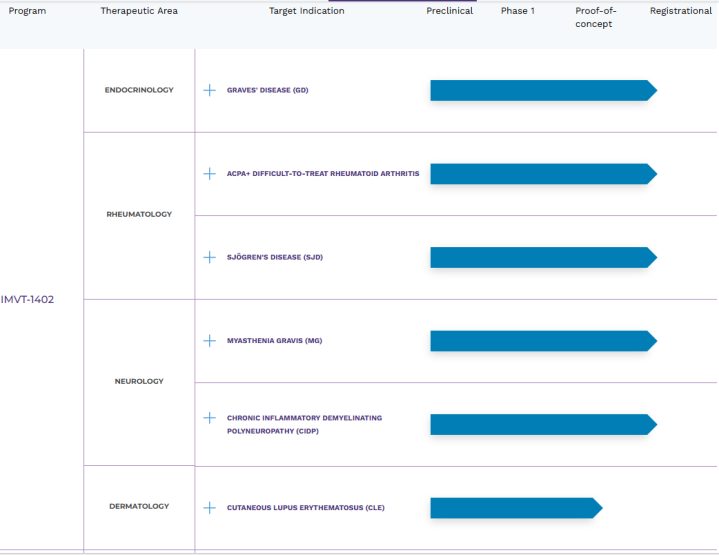This screenshot has height=555, width=719.
Task: Select the Rheumatology therapeutic area
Action: [x=139, y=214]
